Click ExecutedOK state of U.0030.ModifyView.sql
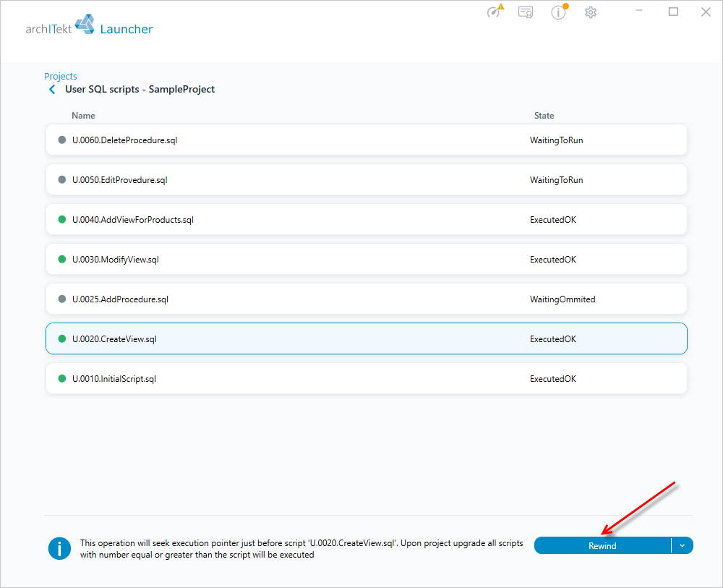723x588 pixels. point(553,259)
